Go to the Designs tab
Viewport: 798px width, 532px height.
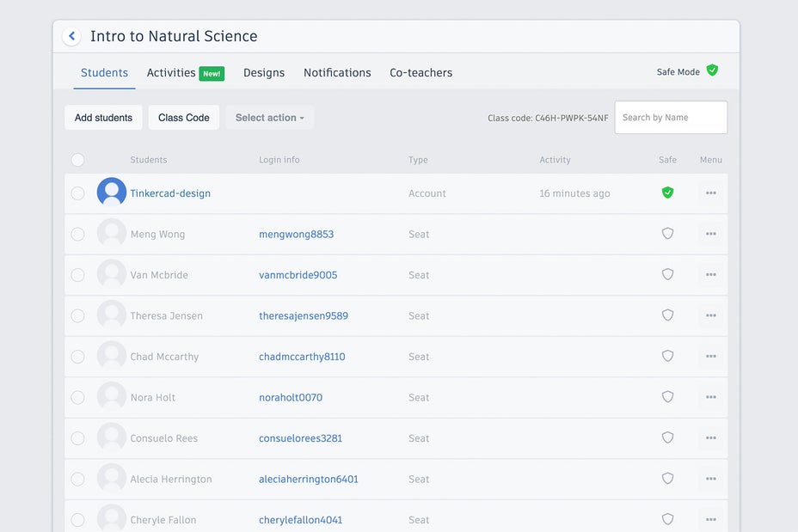(x=264, y=73)
